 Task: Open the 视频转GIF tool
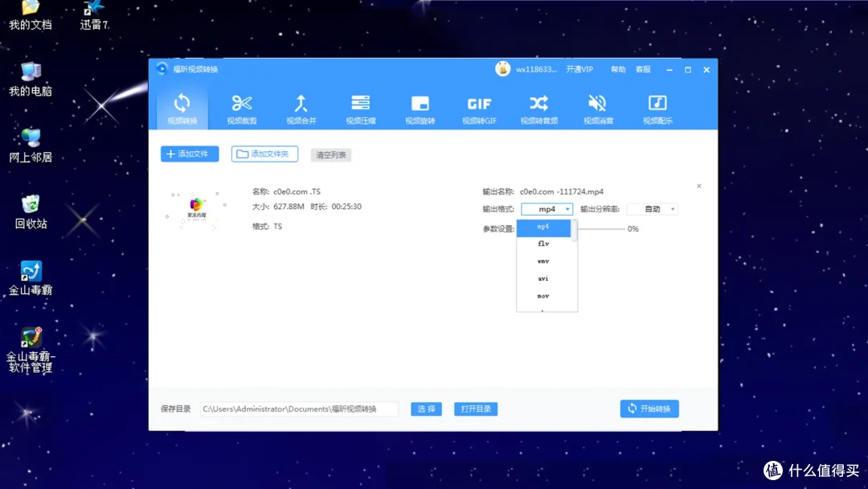pyautogui.click(x=479, y=109)
